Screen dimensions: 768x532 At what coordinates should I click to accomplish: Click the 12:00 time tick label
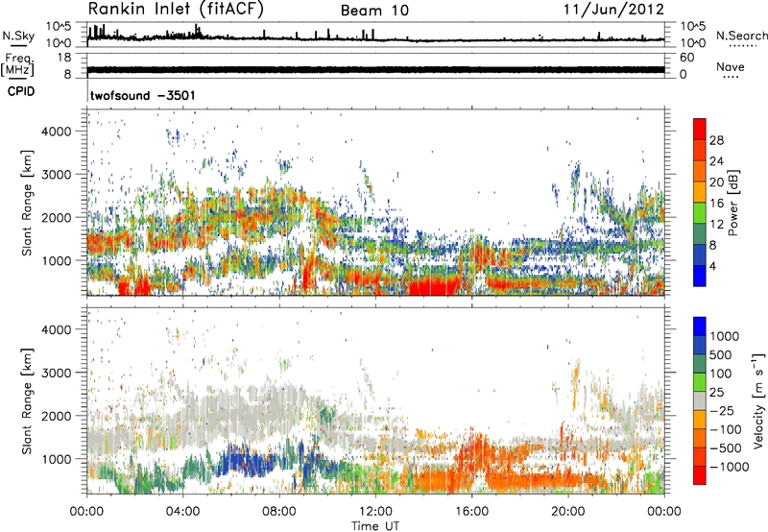click(375, 512)
